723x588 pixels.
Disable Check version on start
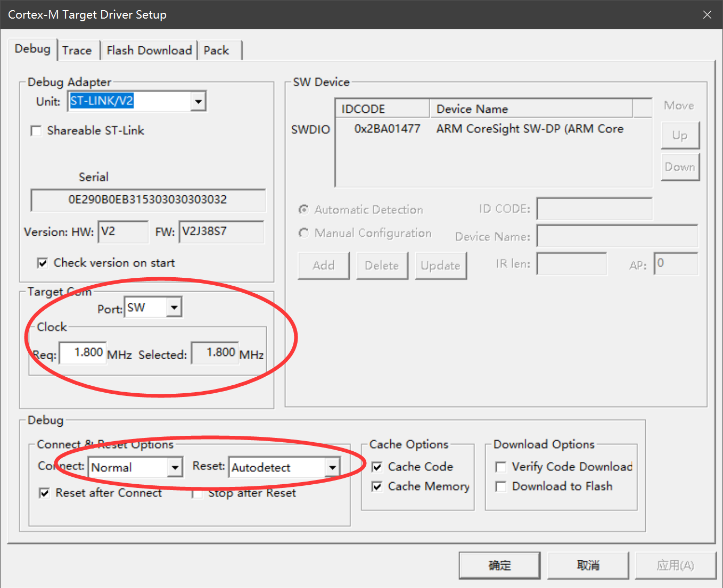click(x=43, y=262)
